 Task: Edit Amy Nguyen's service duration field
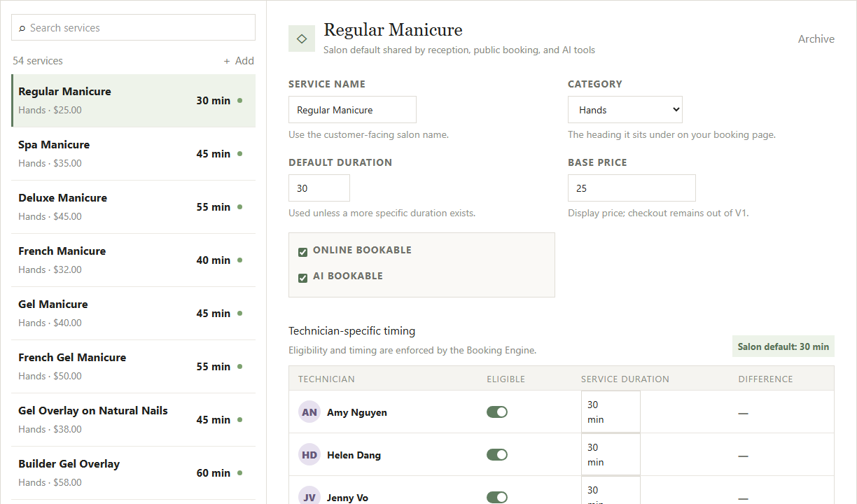point(611,412)
